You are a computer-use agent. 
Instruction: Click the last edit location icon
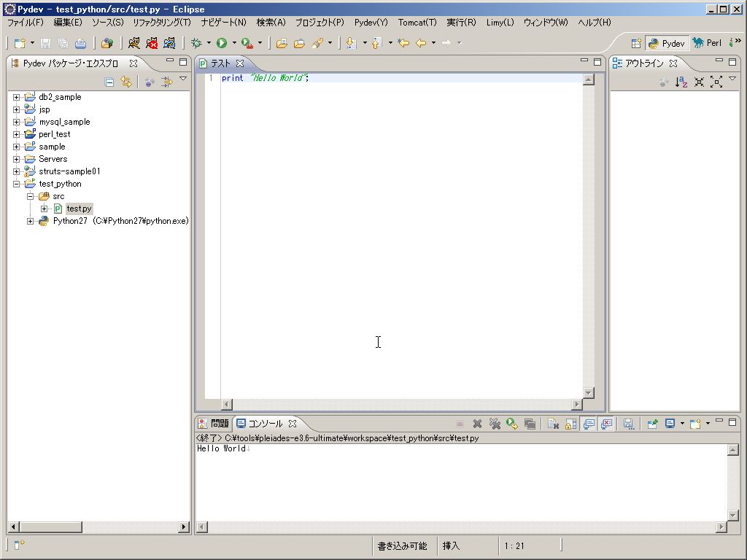click(x=403, y=43)
